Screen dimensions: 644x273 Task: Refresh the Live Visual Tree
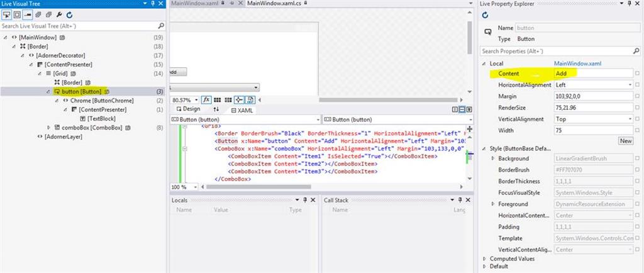[69, 14]
